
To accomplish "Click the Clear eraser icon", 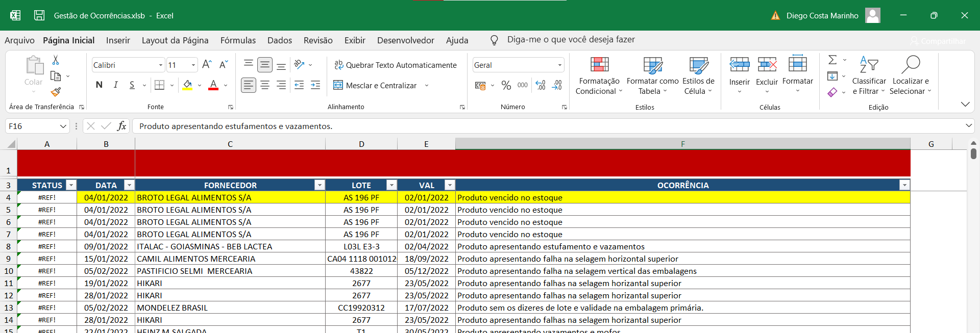I will (832, 92).
